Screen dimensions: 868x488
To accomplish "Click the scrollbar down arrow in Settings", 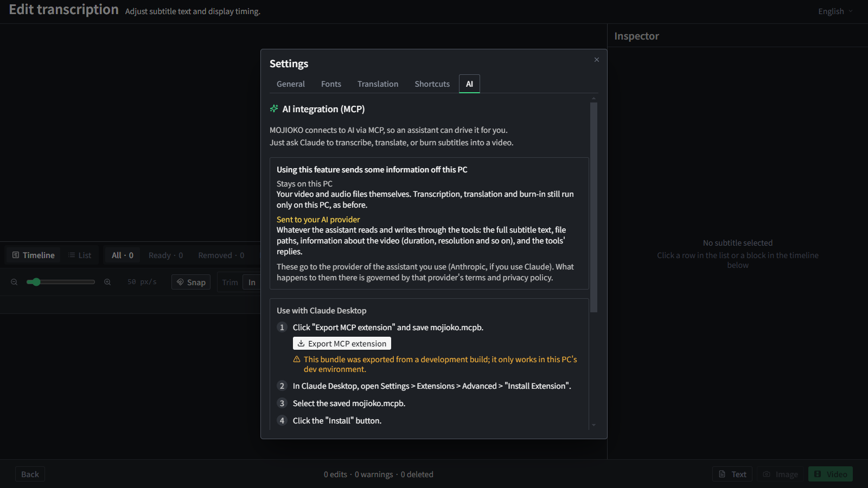I will pos(593,426).
